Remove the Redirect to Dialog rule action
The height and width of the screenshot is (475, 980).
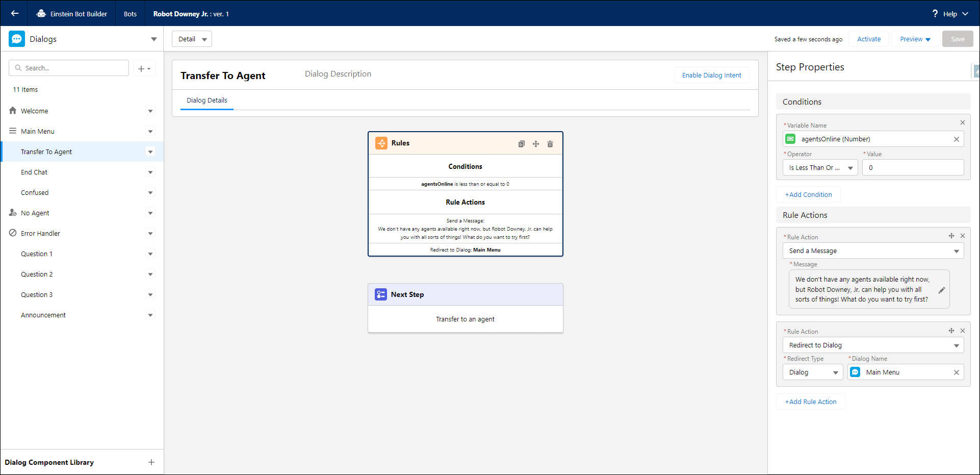tap(963, 331)
